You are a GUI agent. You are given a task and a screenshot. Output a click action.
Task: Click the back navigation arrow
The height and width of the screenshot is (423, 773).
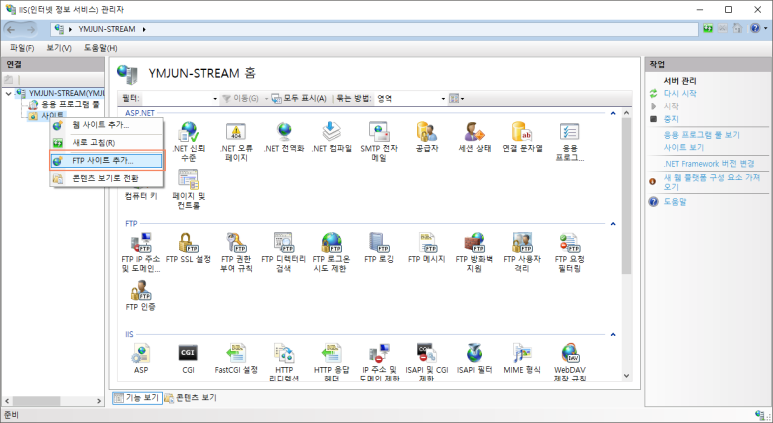[11, 30]
